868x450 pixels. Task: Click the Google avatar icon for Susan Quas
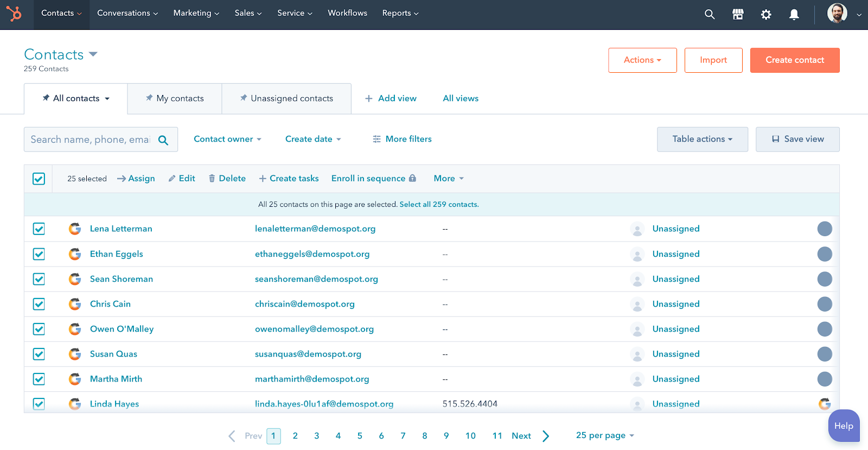[x=75, y=354]
